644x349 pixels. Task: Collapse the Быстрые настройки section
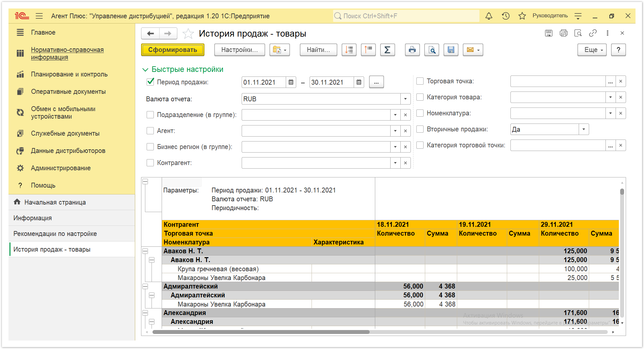[183, 69]
